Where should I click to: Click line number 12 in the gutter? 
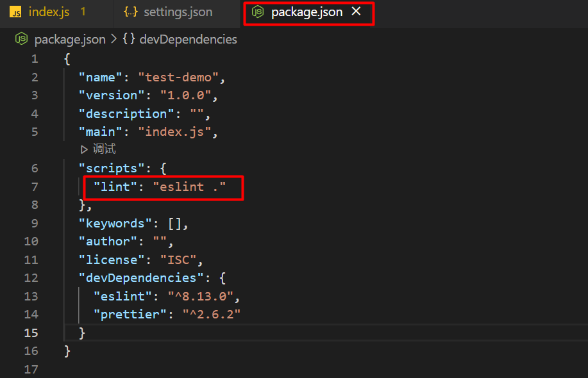(31, 277)
